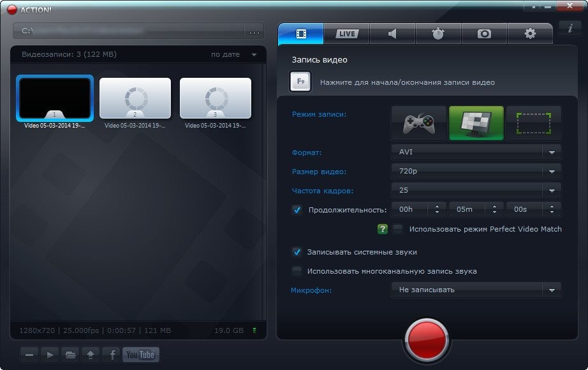Upload recording to YouTube
This screenshot has width=588, height=370.
click(141, 355)
